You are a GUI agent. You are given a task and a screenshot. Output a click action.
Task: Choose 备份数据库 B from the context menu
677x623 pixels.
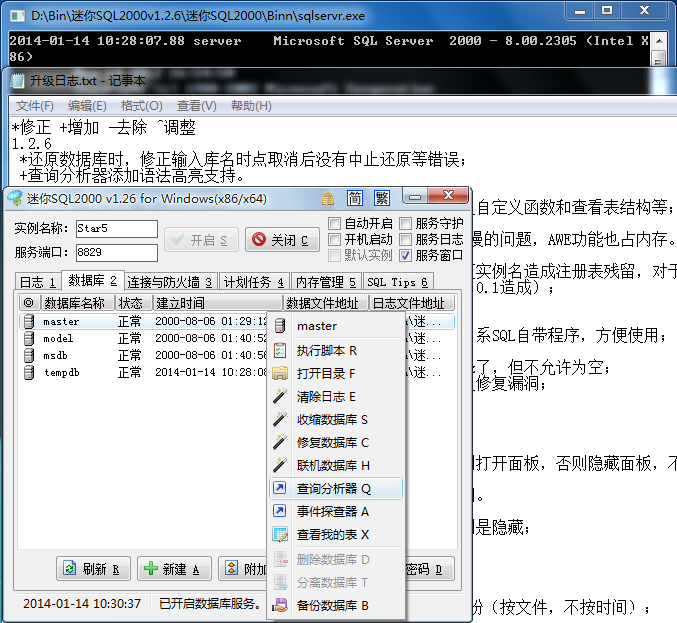(336, 605)
